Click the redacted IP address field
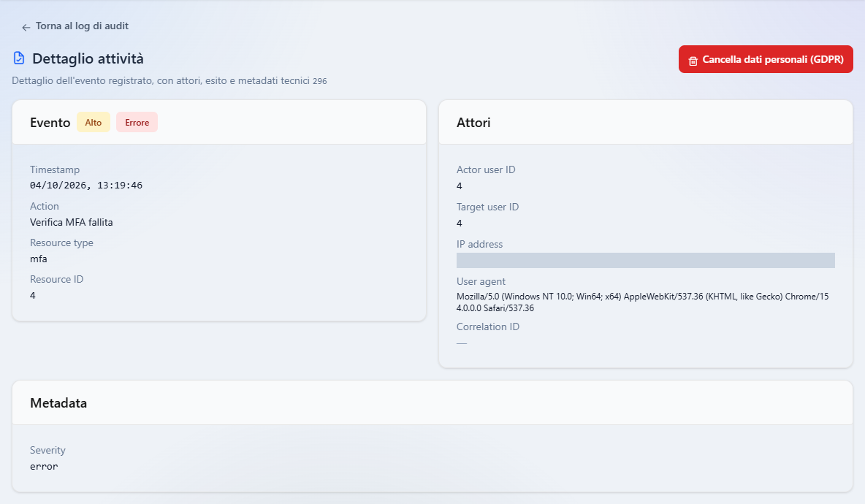Image resolution: width=865 pixels, height=504 pixels. 645,260
